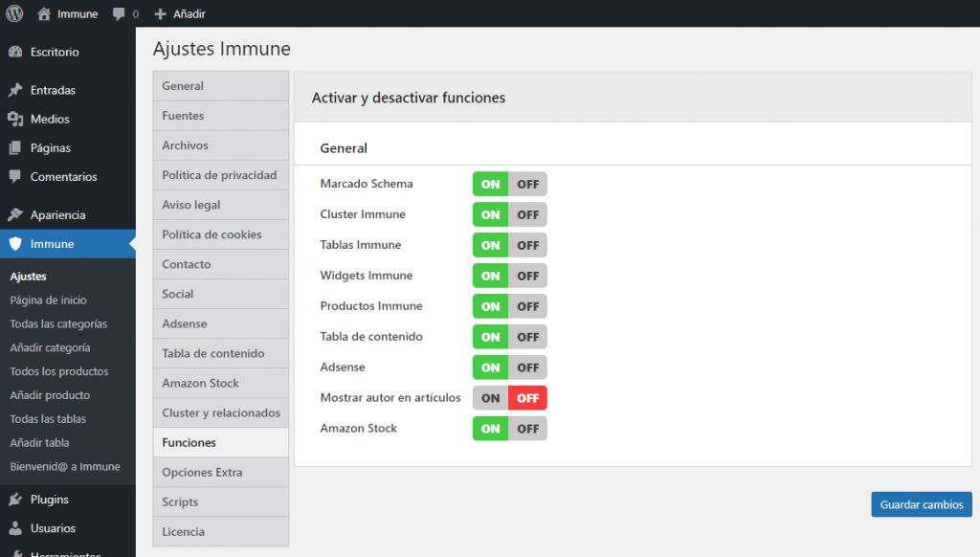Turn off the Marcado Schema switch
Image resolution: width=980 pixels, height=557 pixels.
click(x=527, y=184)
